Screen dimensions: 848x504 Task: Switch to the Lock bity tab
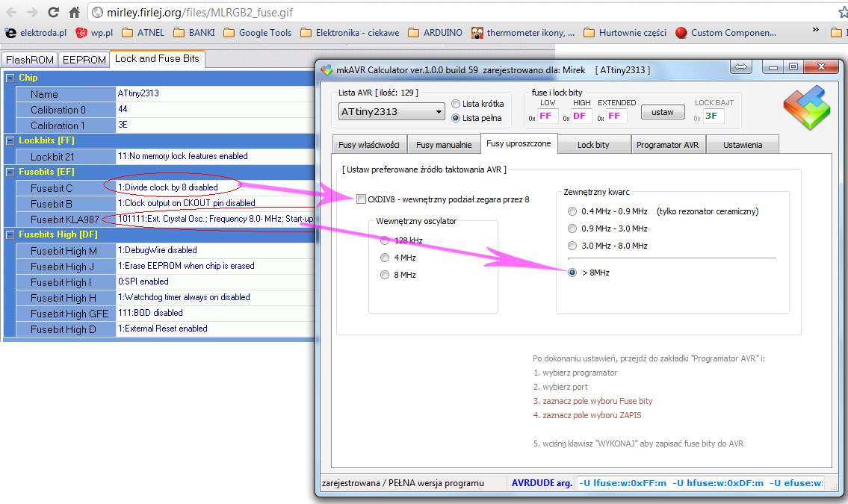(x=593, y=145)
